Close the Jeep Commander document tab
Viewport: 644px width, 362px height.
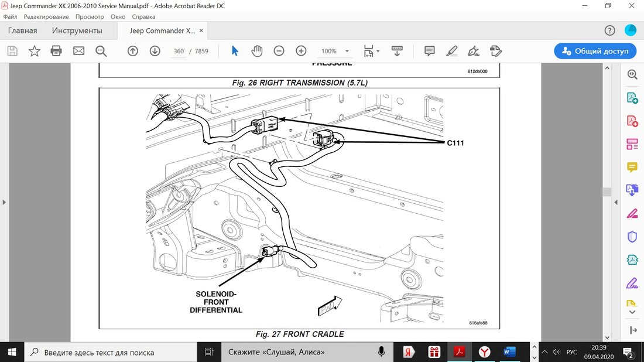click(x=201, y=30)
